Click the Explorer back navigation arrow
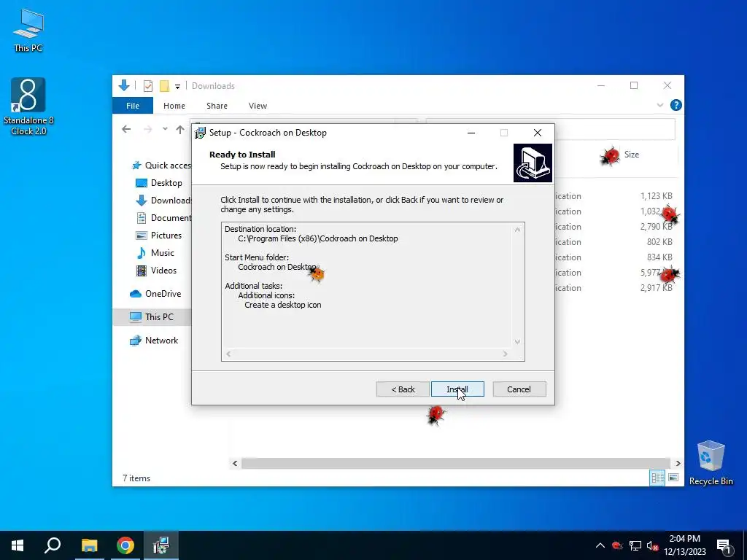The image size is (747, 560). [126, 129]
